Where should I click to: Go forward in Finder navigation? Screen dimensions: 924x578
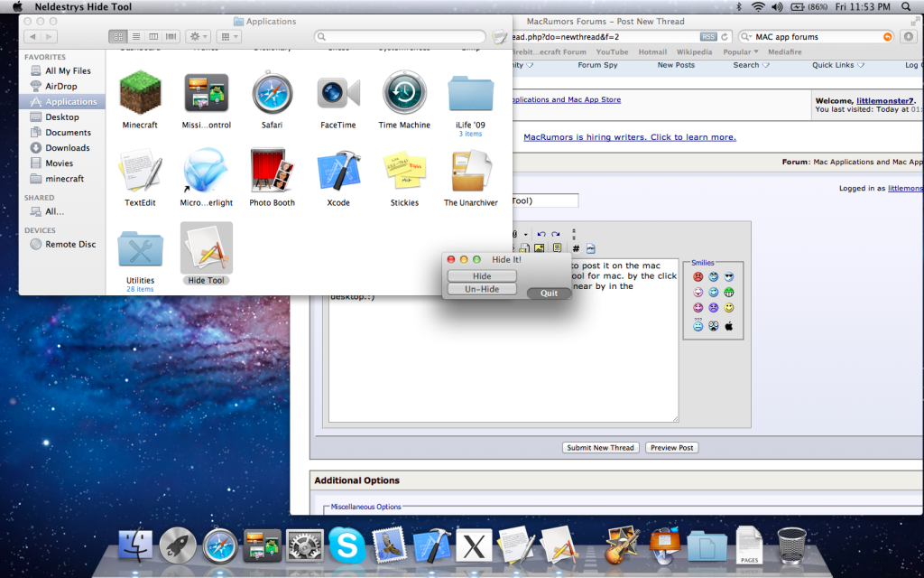point(49,36)
